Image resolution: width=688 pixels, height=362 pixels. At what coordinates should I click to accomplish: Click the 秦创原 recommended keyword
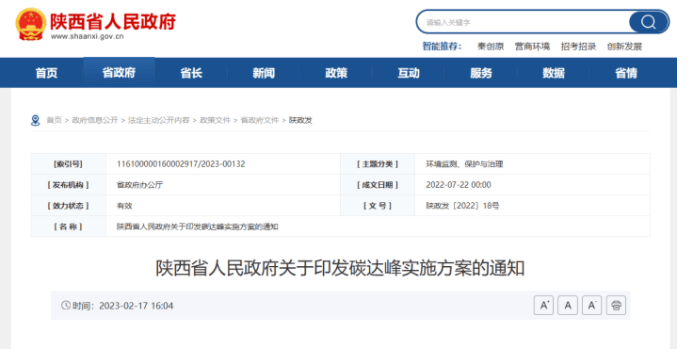[491, 47]
